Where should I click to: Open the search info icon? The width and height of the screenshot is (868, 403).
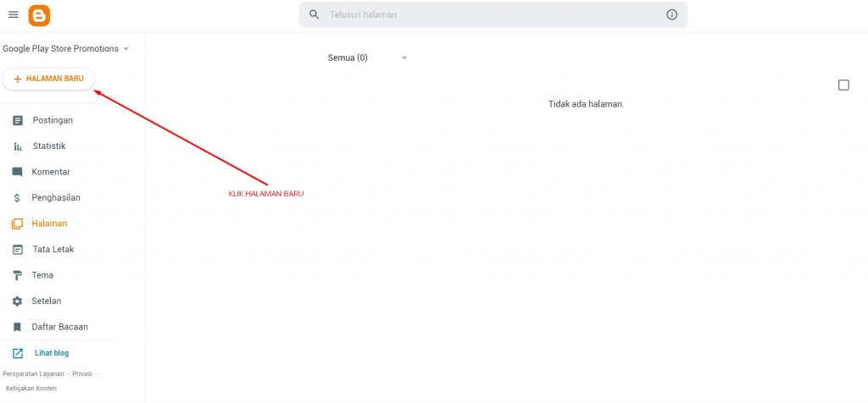(x=672, y=14)
